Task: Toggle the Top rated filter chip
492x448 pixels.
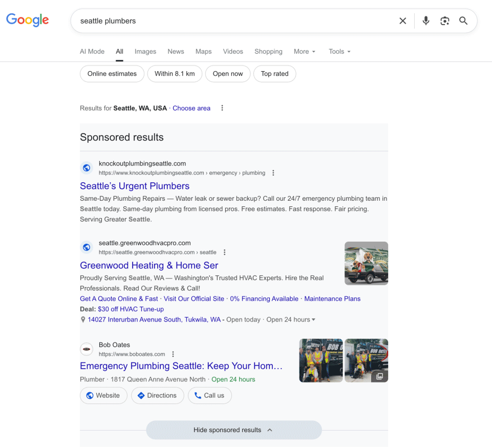Action: (274, 74)
